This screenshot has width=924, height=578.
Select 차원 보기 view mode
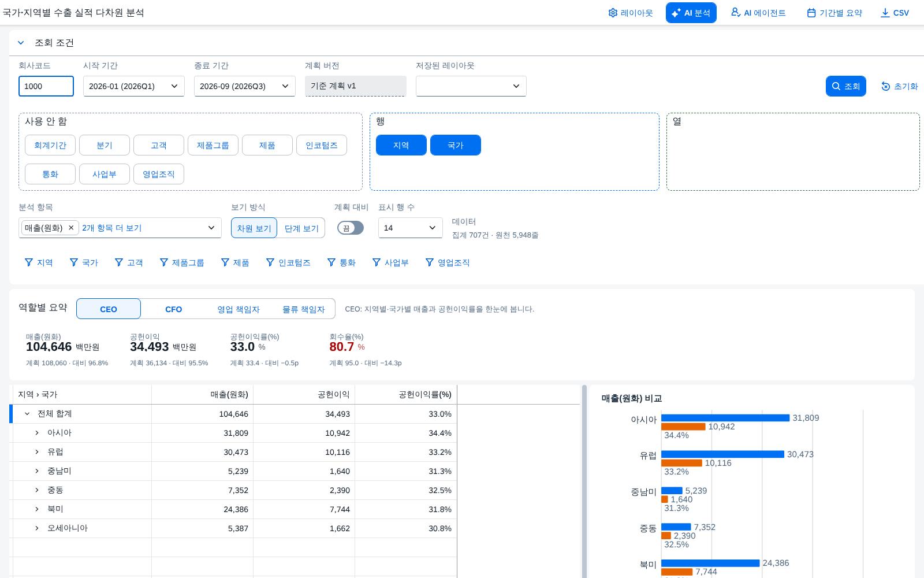[254, 228]
